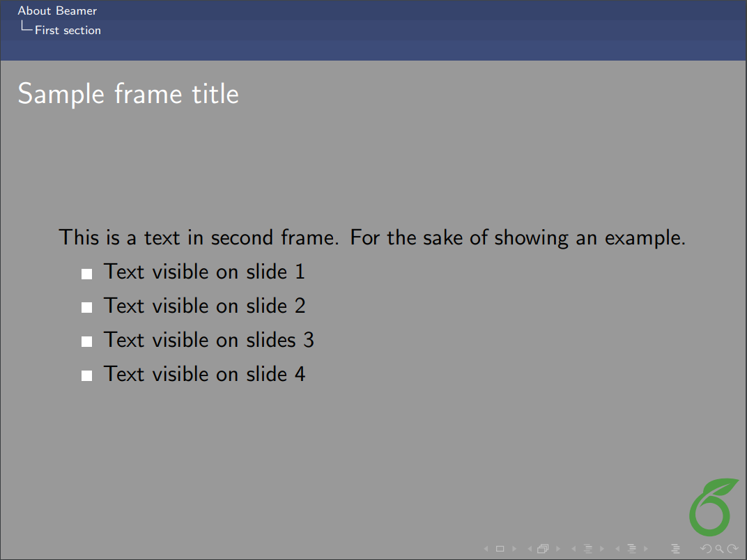This screenshot has height=560, width=747.
Task: Click the presentation outline lines icon
Action: click(x=675, y=549)
